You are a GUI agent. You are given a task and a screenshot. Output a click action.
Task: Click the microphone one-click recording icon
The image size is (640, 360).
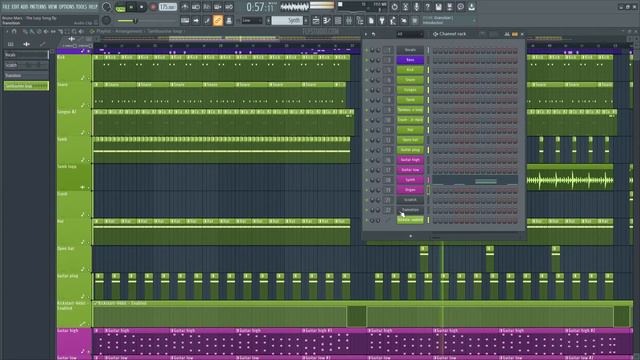416,7
